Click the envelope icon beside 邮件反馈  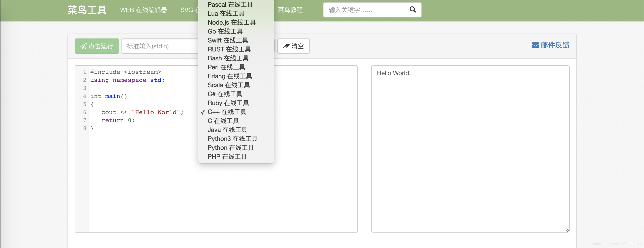[x=535, y=45]
